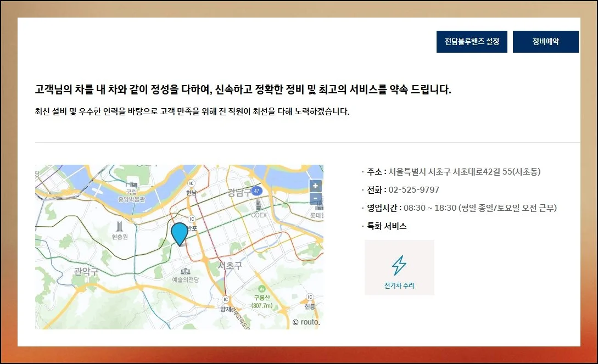This screenshot has width=598, height=364.
Task: Select the COEX building icon on map
Action: 259,205
